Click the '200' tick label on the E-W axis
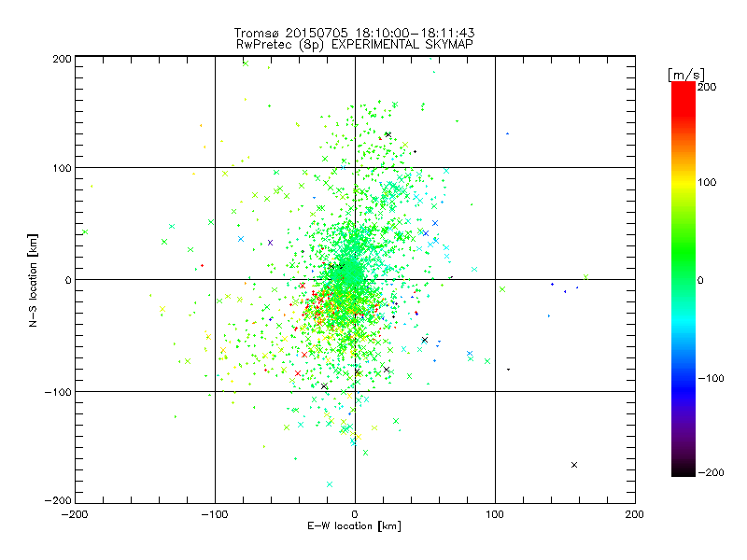Screen dimensions: 747x560 (635, 514)
